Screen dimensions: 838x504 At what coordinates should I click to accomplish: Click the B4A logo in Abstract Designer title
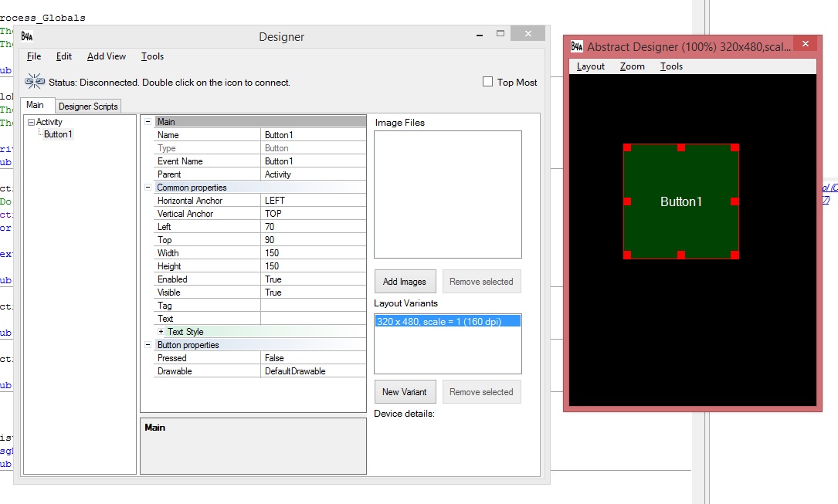577,46
